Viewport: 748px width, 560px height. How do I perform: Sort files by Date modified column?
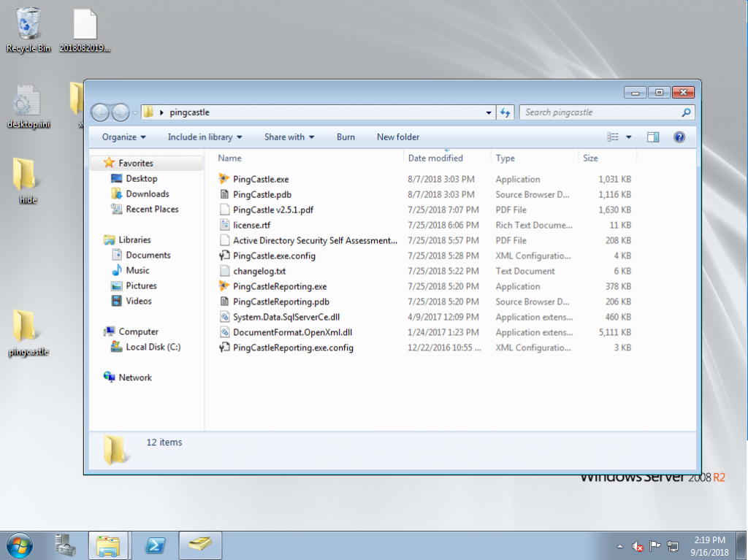pos(435,158)
